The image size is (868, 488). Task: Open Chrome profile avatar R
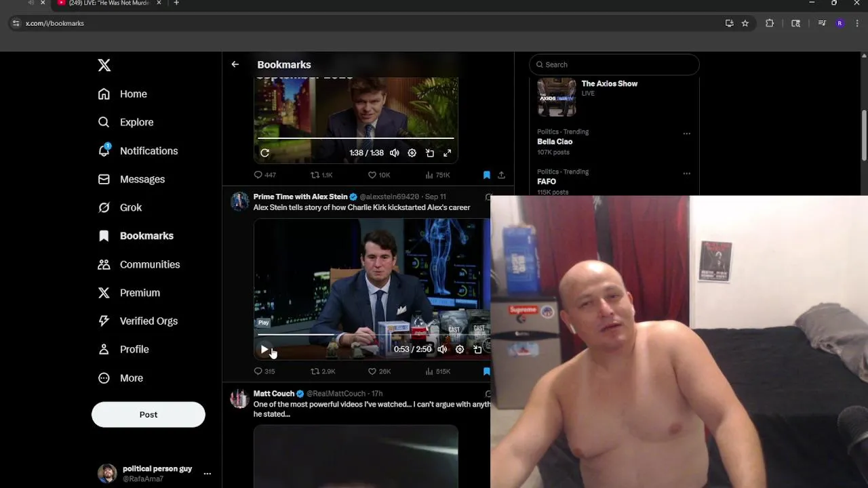(840, 23)
